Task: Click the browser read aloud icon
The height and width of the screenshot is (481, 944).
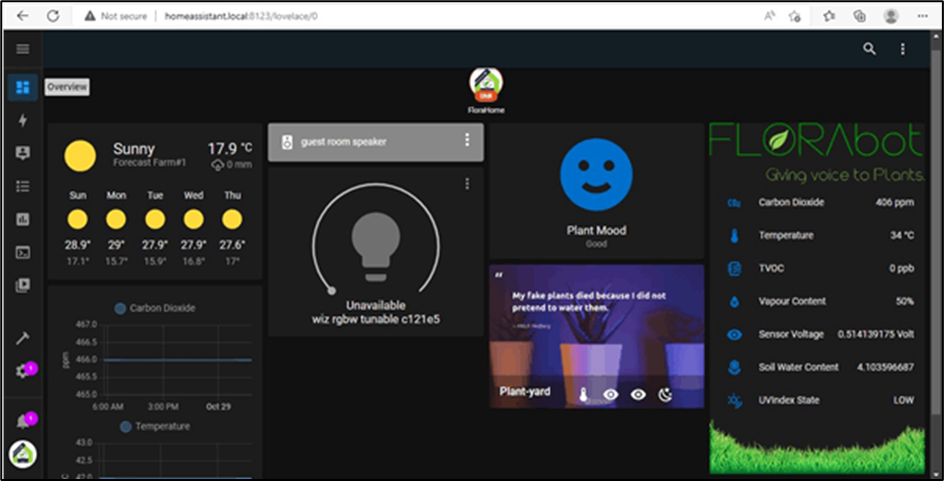Action: 769,16
